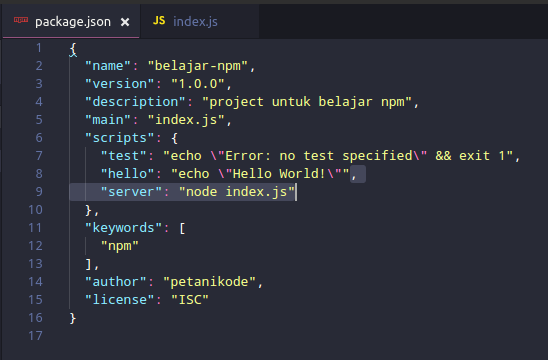Click the "npm" keyword on line 12

pos(120,246)
